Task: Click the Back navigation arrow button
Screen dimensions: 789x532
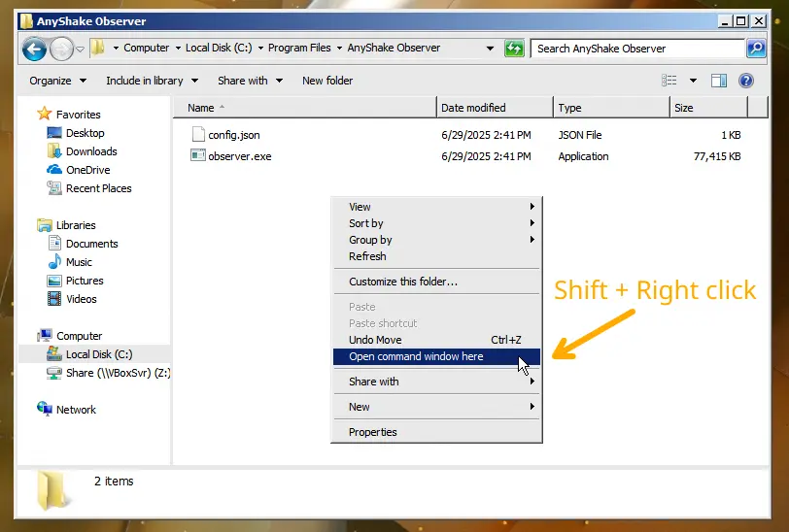Action: tap(34, 49)
